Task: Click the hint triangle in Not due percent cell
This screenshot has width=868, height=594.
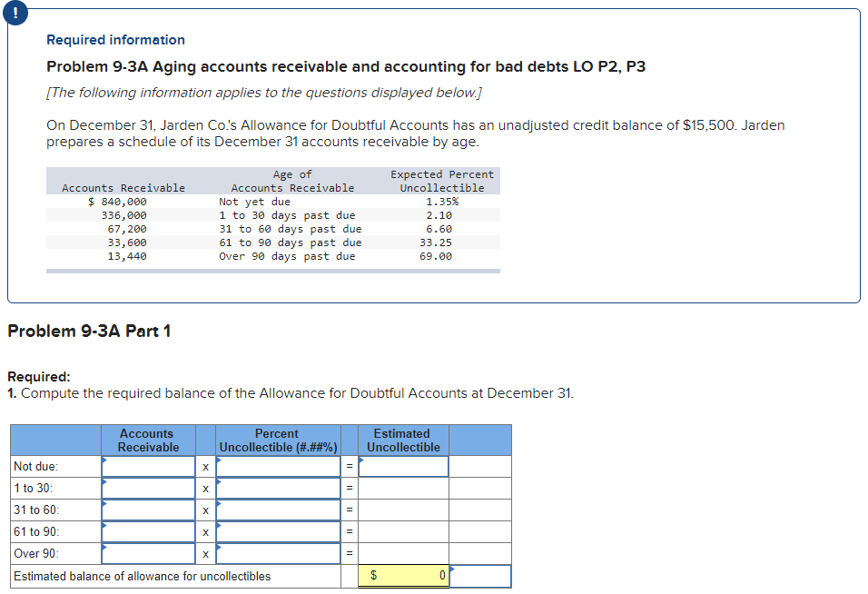Action: [x=221, y=460]
